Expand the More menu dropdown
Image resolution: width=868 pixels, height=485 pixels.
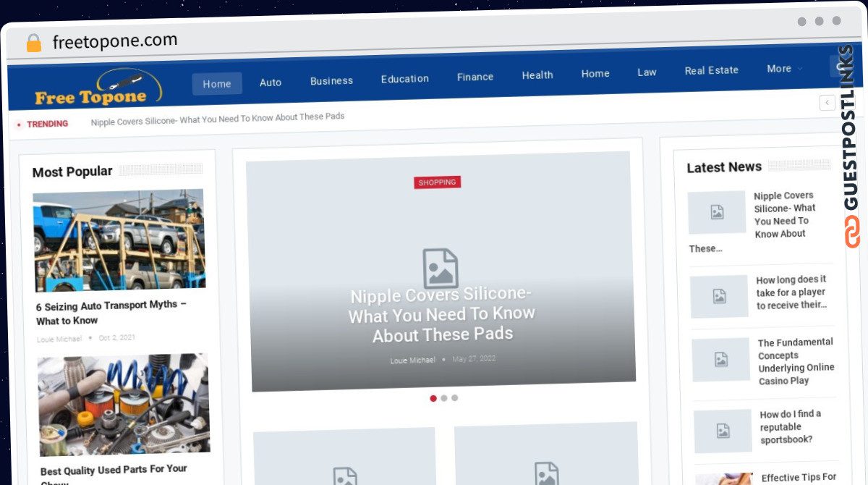tap(785, 69)
